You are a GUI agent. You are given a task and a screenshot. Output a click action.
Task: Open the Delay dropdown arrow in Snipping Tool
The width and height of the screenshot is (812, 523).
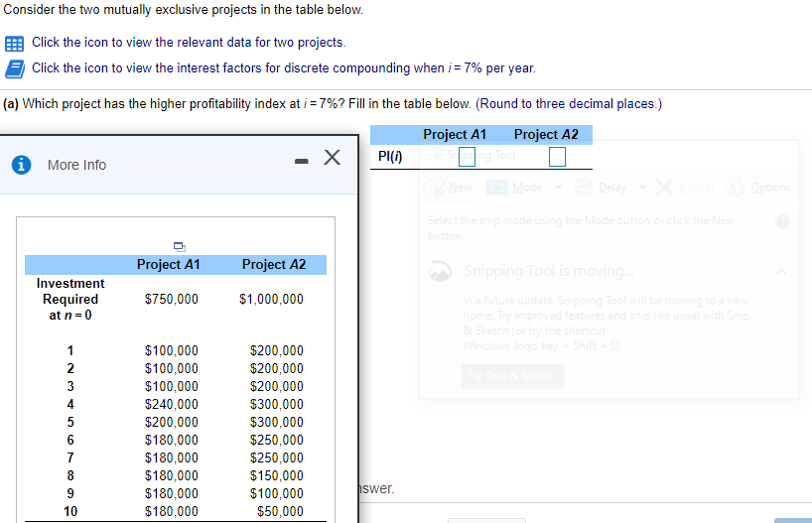click(x=642, y=188)
